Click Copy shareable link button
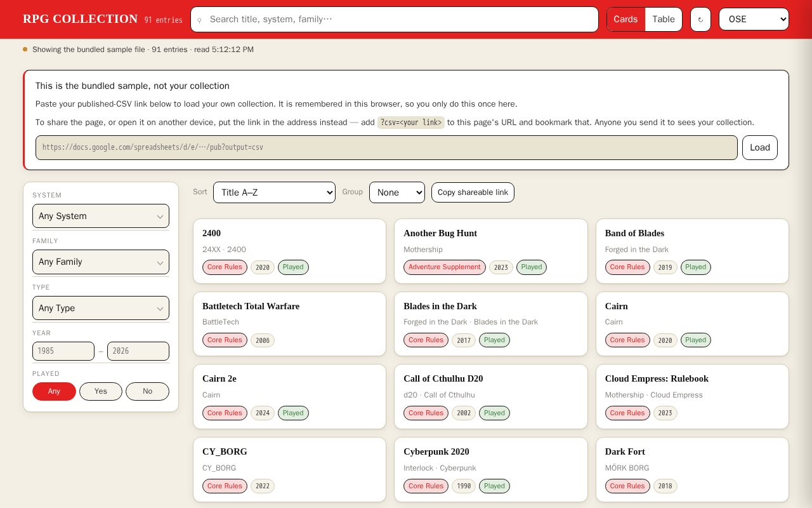Viewport: 812px width, 508px height. [x=473, y=192]
